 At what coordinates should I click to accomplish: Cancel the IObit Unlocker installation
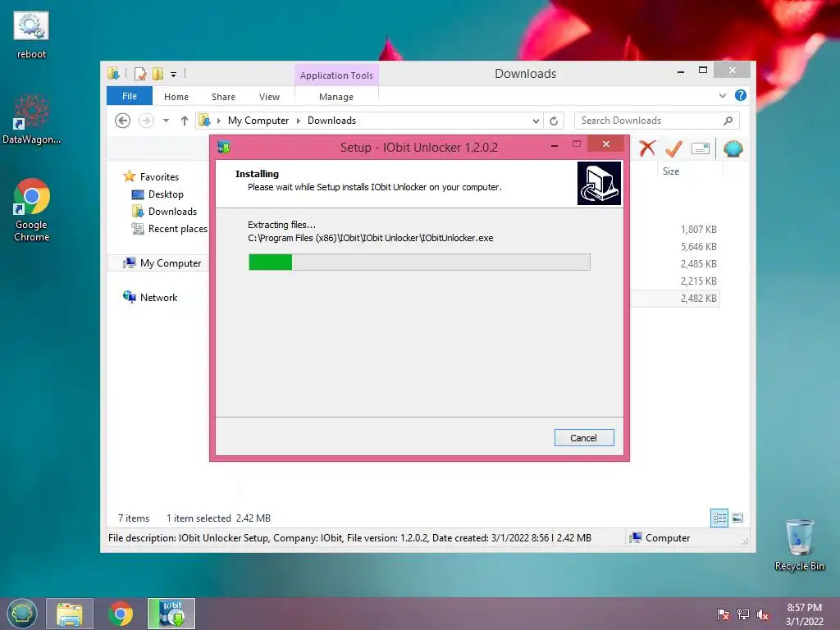584,438
